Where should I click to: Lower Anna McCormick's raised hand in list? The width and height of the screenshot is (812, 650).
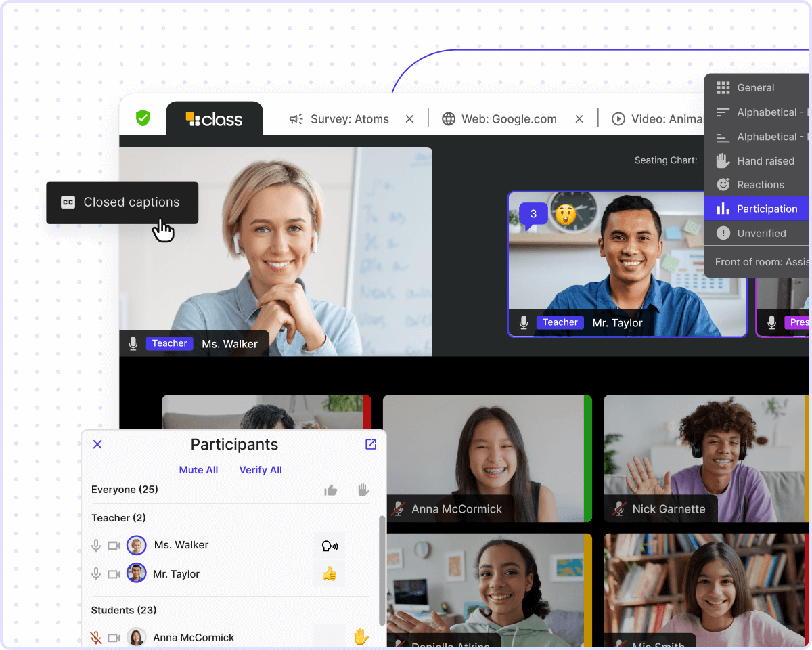pyautogui.click(x=361, y=637)
